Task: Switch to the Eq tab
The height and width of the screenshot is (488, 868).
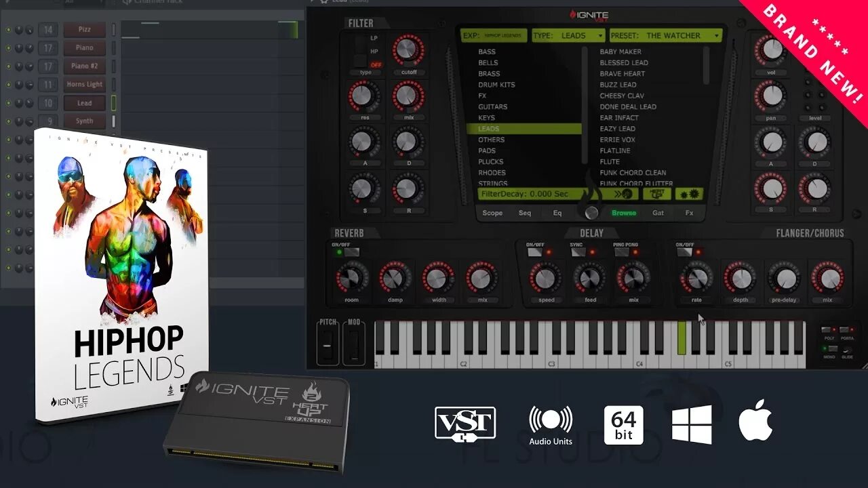Action: tap(557, 213)
